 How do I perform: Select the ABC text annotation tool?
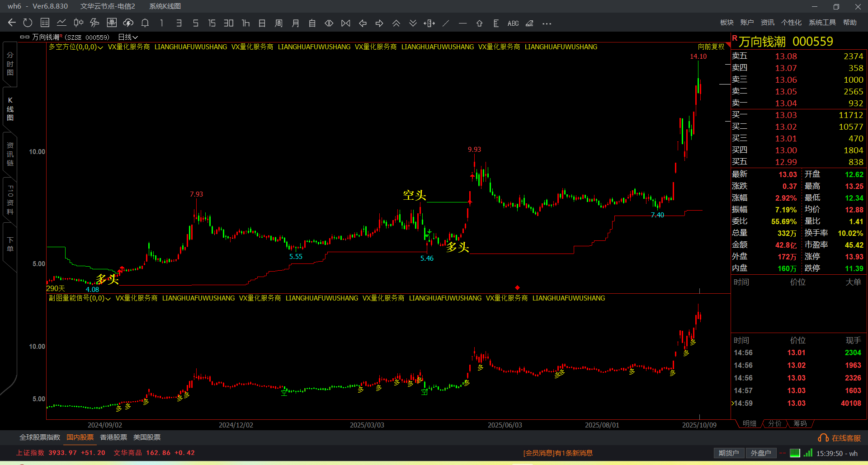[513, 23]
